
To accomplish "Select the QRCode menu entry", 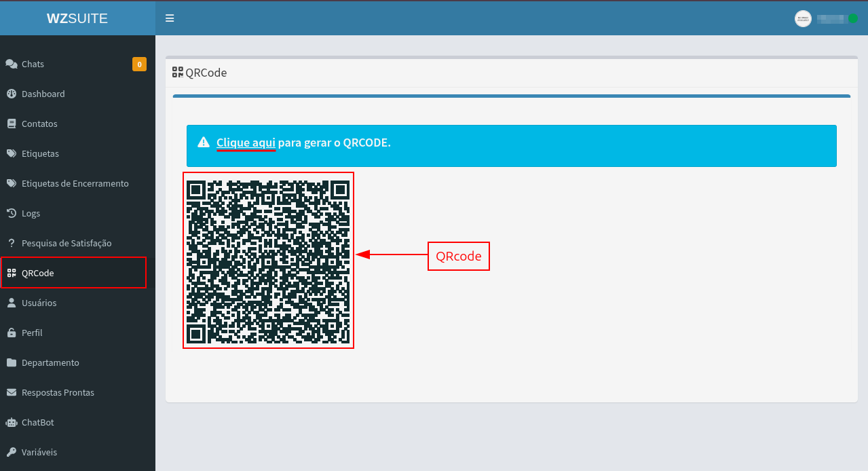I will (x=77, y=273).
